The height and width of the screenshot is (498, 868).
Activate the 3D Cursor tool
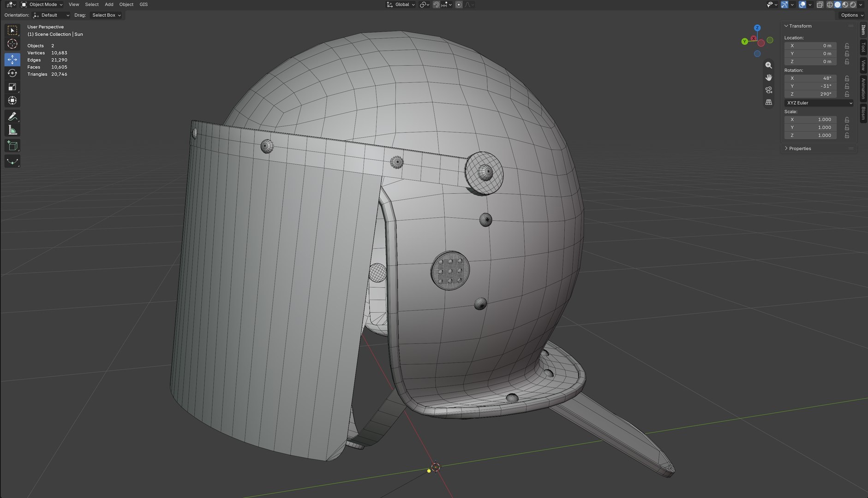(x=12, y=44)
